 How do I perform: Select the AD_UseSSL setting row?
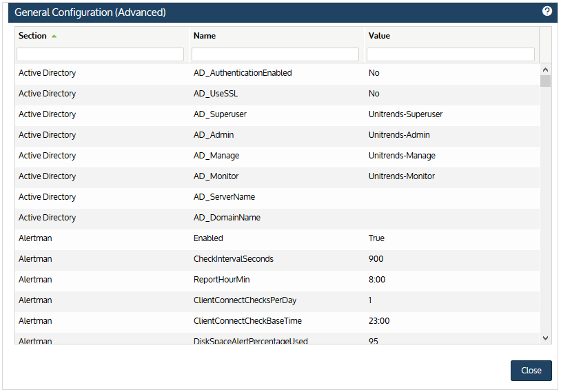[x=277, y=94]
